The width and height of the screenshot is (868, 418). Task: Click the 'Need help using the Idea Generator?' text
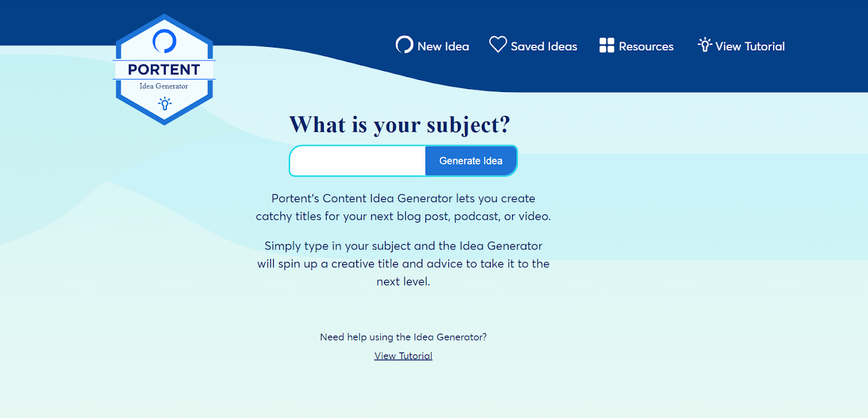pos(403,337)
